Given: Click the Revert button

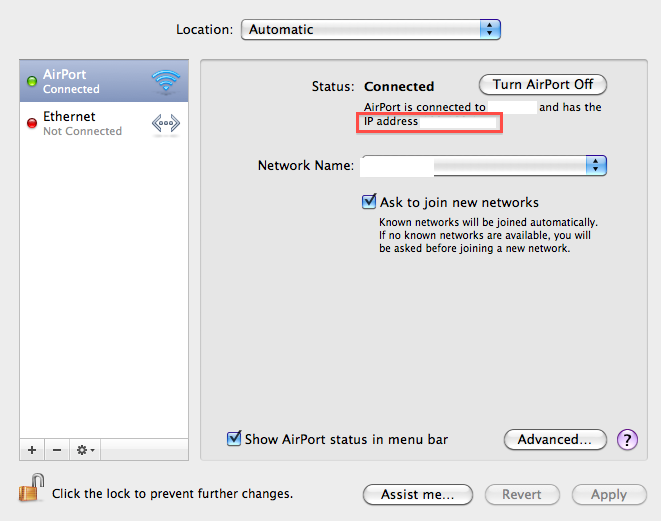Looking at the screenshot, I should (x=522, y=494).
